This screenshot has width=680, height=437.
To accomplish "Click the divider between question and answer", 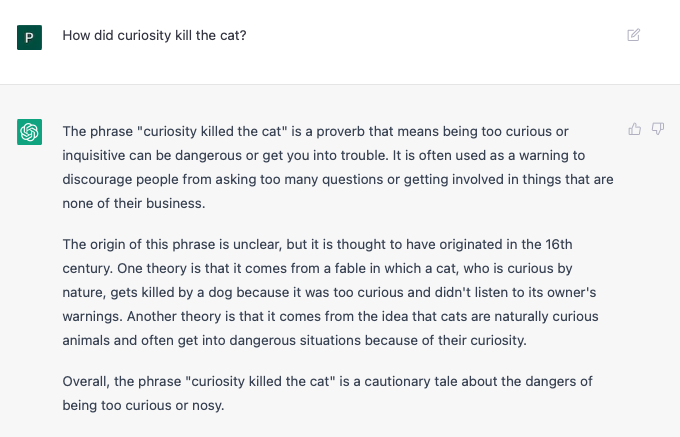I will coord(340,85).
